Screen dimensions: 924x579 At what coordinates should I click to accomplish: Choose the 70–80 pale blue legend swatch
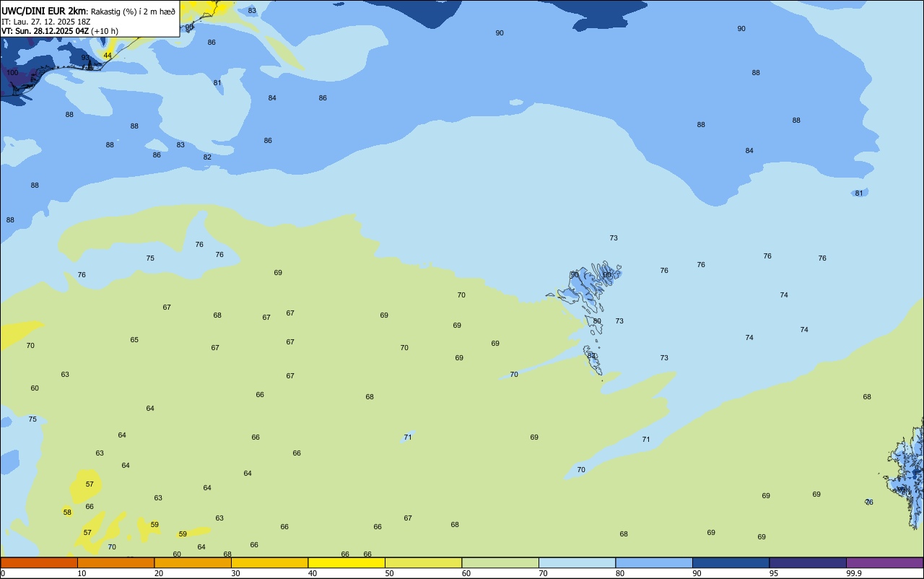[577, 562]
